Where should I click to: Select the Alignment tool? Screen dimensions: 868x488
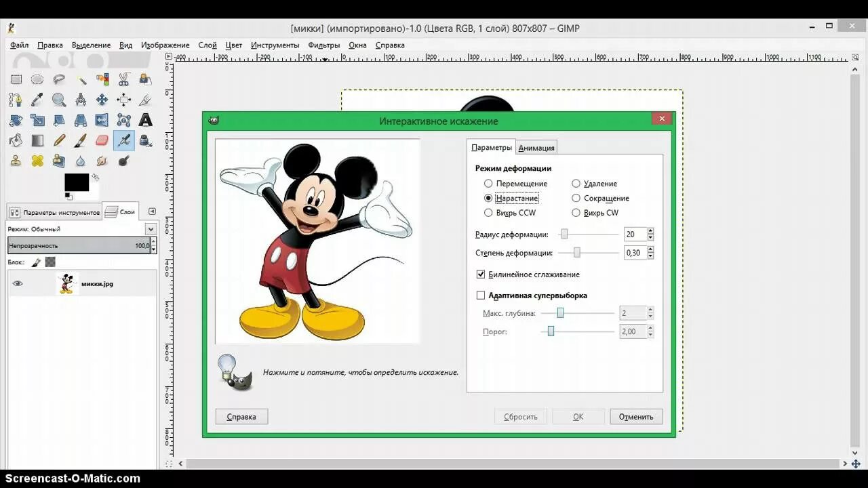point(124,100)
